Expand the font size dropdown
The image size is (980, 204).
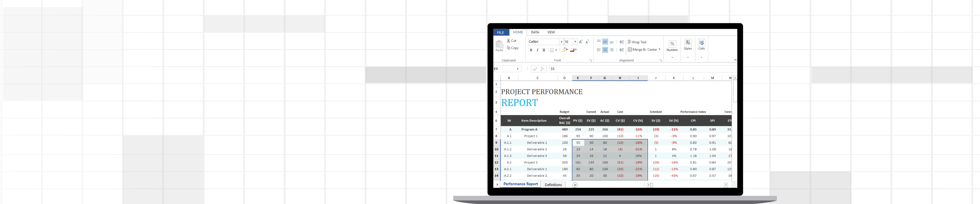click(575, 42)
